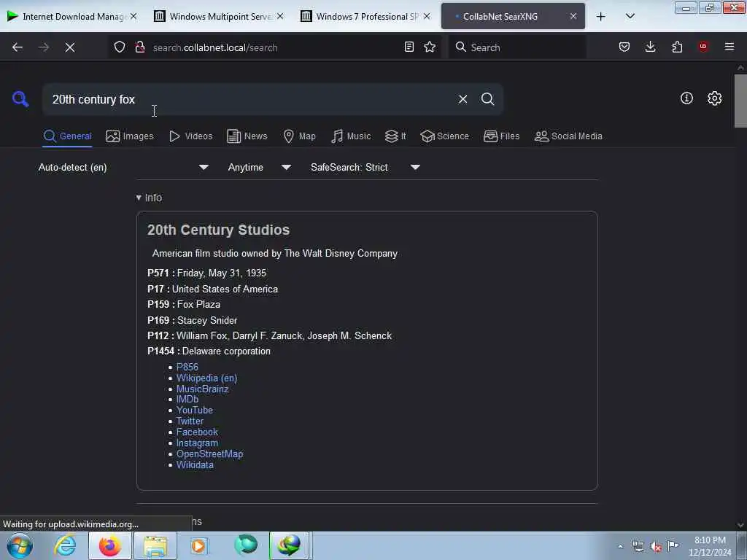747x560 pixels.
Task: Click the SearXNG magnifier logo
Action: tap(20, 99)
